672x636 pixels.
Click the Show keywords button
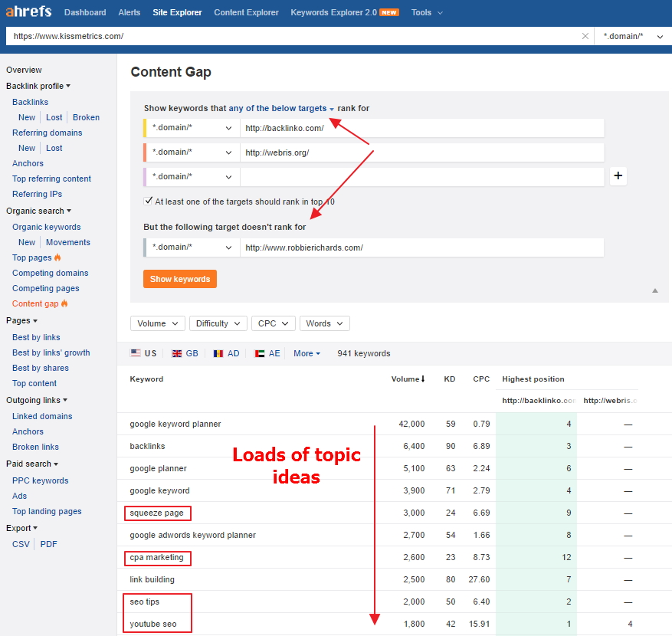179,279
